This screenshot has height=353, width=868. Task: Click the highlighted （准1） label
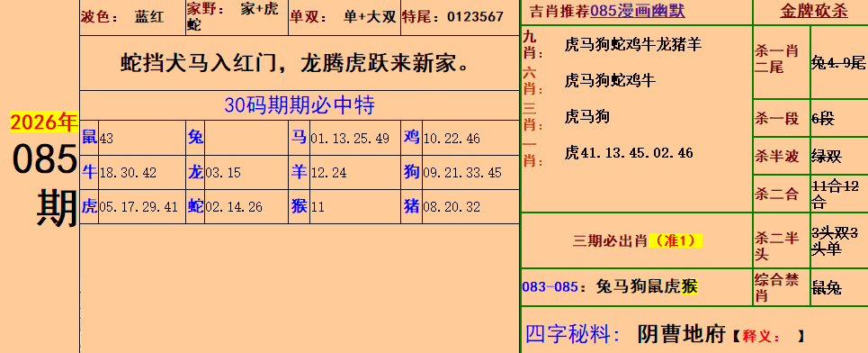coord(675,241)
